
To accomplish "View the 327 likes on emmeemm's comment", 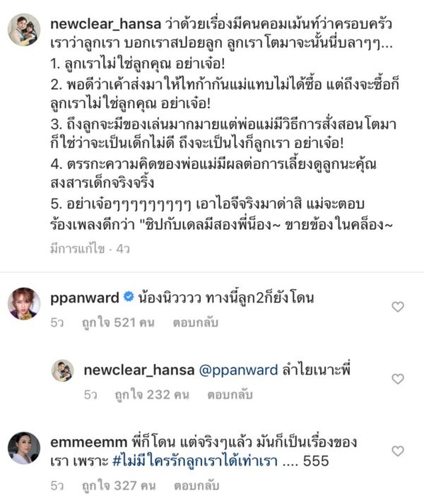I will coord(119,486).
